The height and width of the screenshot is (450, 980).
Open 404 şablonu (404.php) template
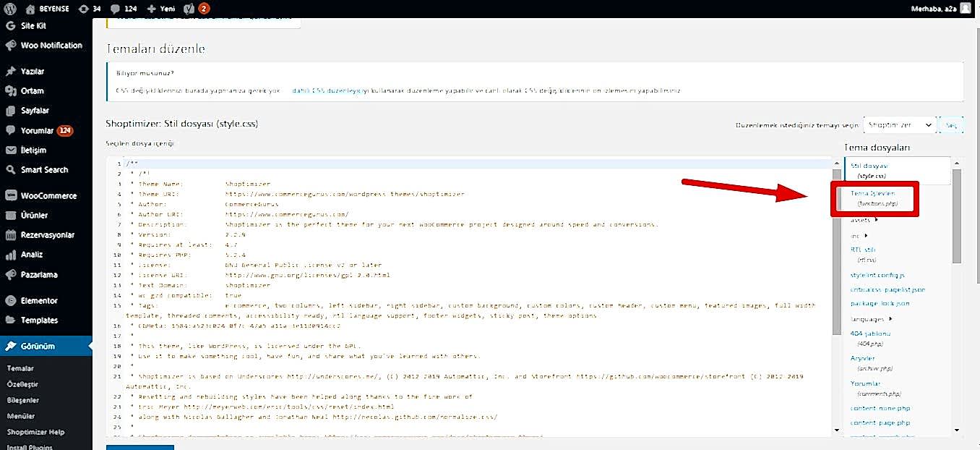pyautogui.click(x=869, y=338)
